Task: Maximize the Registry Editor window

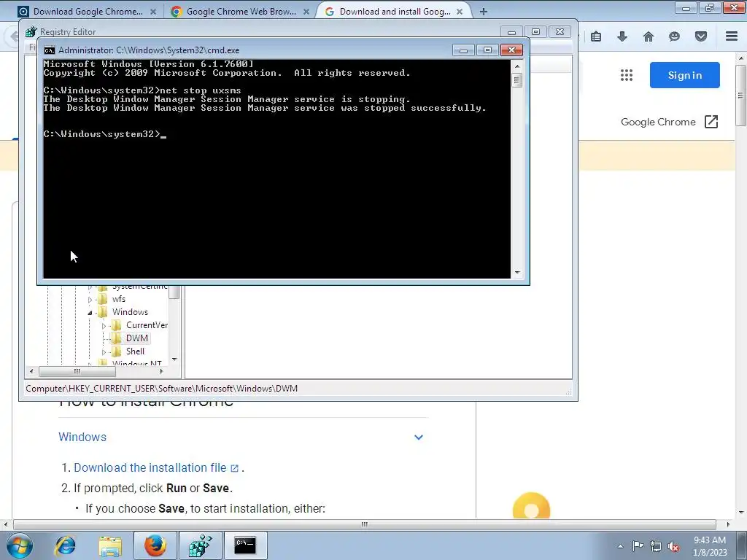Action: pyautogui.click(x=535, y=32)
